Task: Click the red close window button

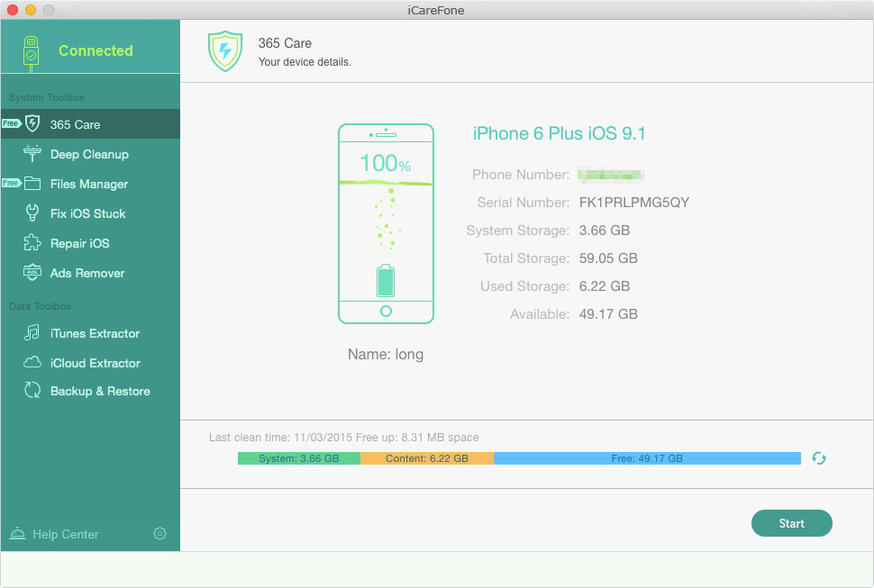Action: (x=13, y=10)
